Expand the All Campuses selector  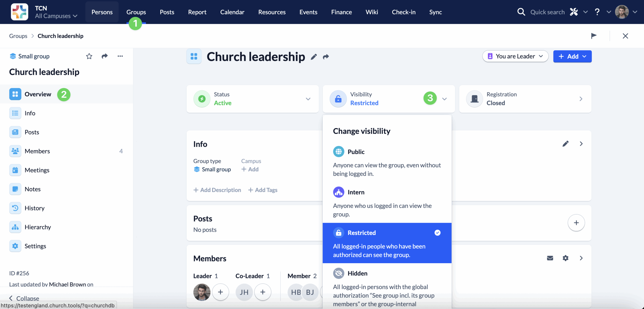click(x=56, y=16)
